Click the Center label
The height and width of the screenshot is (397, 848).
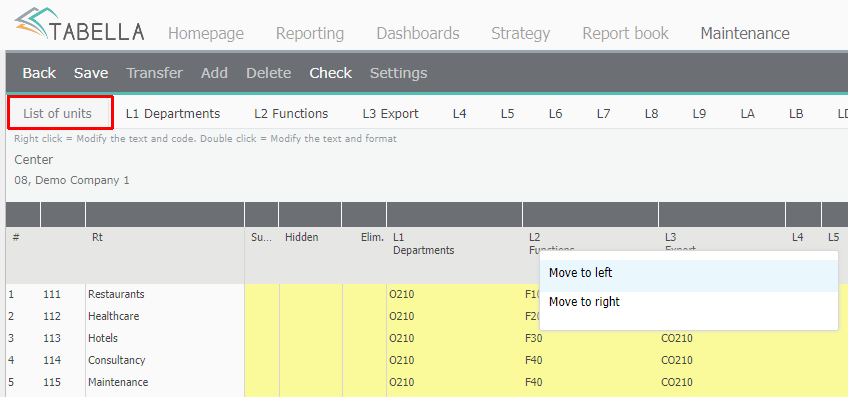pos(34,160)
